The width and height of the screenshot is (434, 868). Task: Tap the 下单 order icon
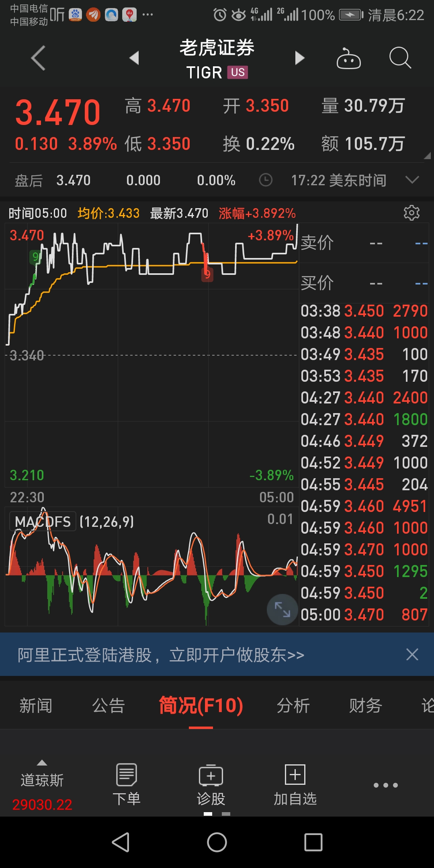click(x=127, y=784)
